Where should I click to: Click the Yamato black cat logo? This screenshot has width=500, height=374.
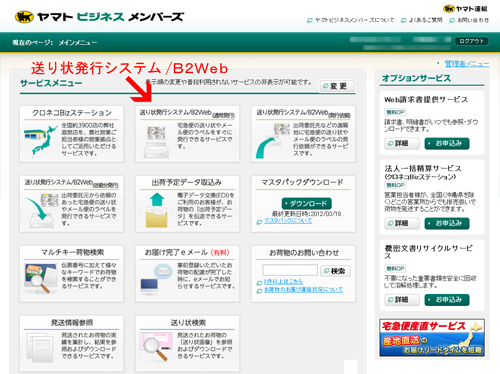point(24,17)
